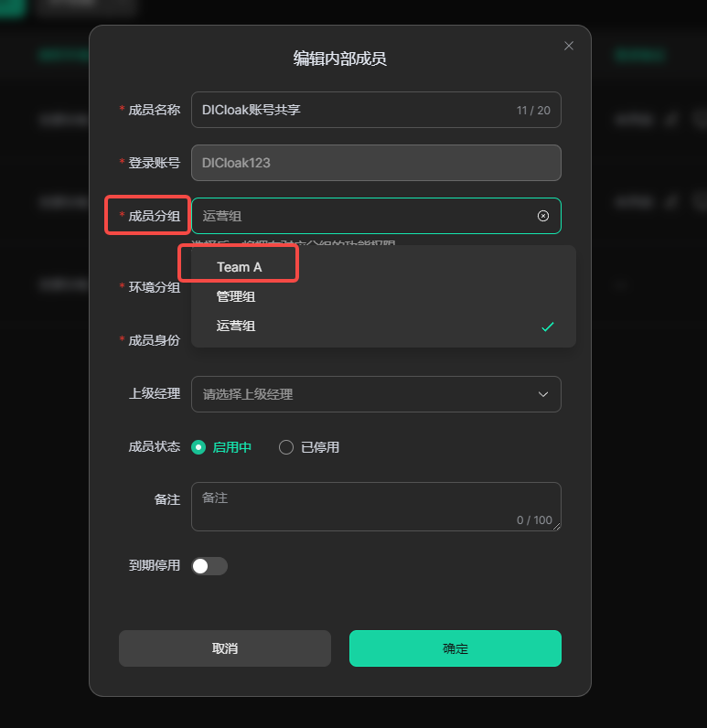Screen dimensions: 707x728
Task: Open the 成员分组 combo box
Action: pos(376,216)
